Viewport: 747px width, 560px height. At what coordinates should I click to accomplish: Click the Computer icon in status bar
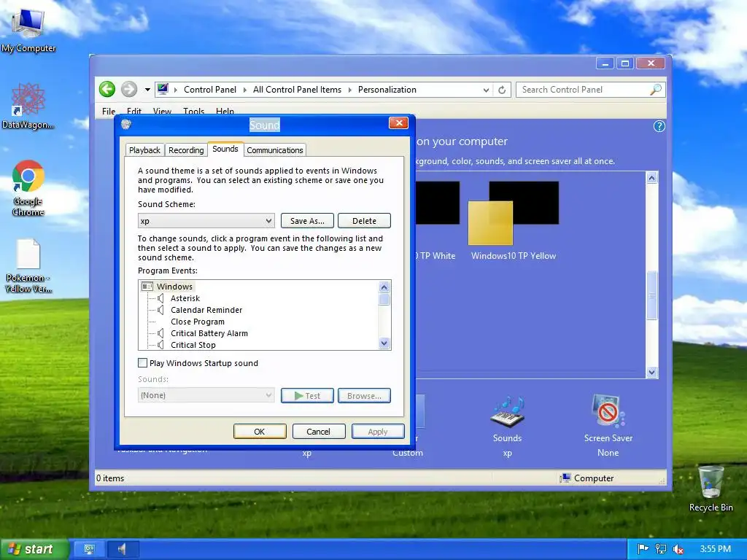coord(565,478)
